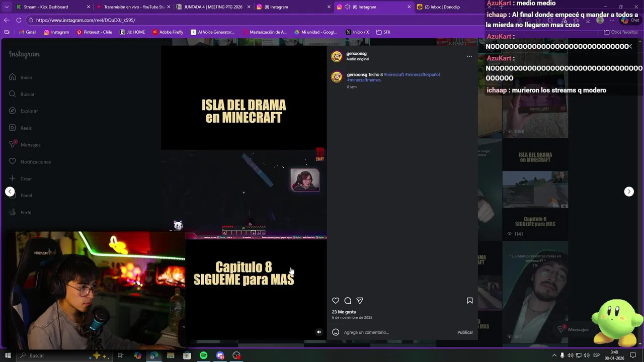
Task: Open JU: HOME bookmark
Action: tap(132, 32)
